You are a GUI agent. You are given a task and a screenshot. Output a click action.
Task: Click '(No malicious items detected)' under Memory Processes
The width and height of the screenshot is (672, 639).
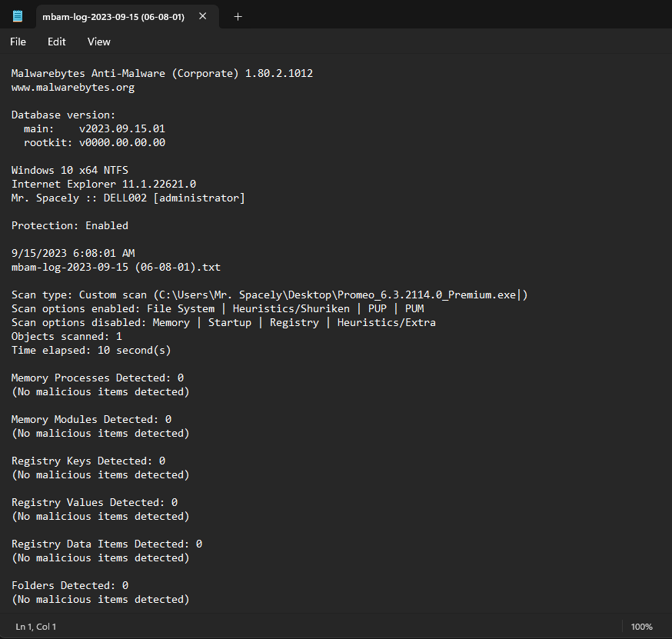pos(100,391)
